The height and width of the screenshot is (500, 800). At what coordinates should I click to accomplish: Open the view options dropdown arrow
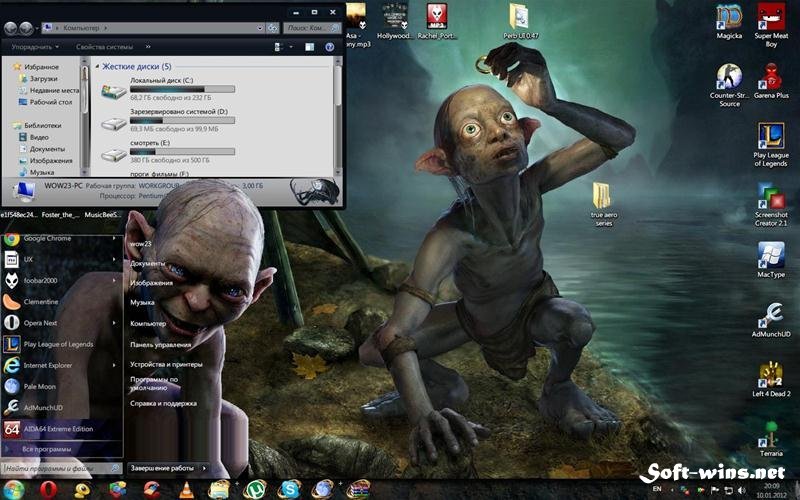291,47
